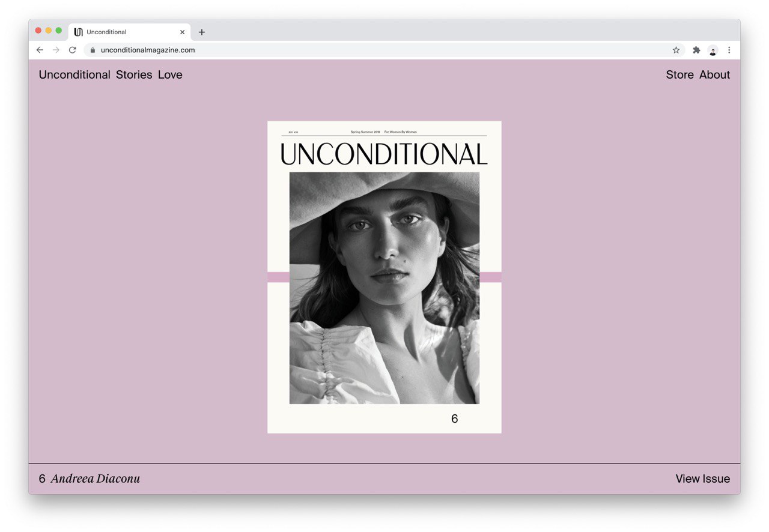Open the About link

714,74
